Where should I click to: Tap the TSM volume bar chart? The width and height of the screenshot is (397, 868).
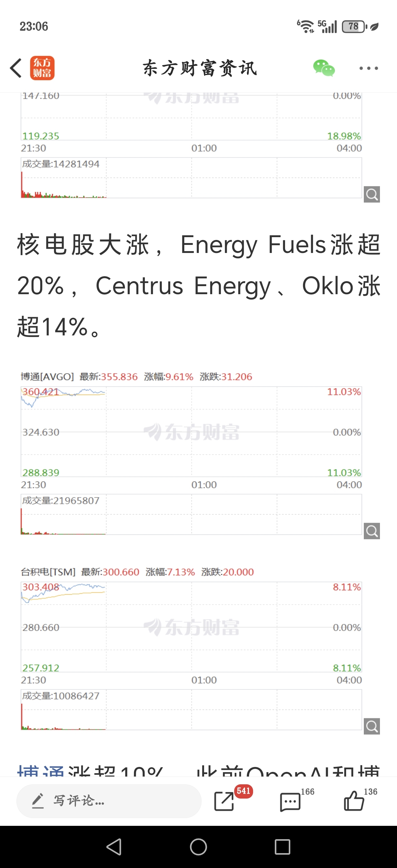click(x=191, y=709)
